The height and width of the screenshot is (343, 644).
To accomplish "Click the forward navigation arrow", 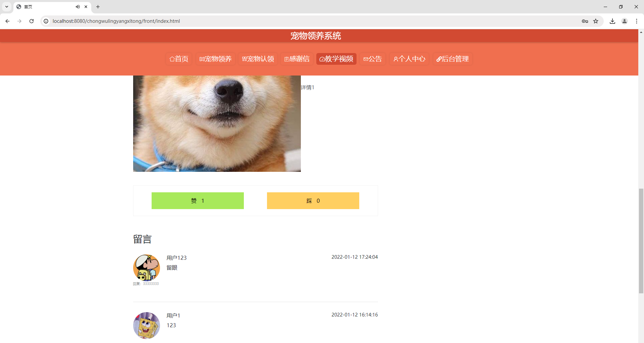I will [19, 21].
